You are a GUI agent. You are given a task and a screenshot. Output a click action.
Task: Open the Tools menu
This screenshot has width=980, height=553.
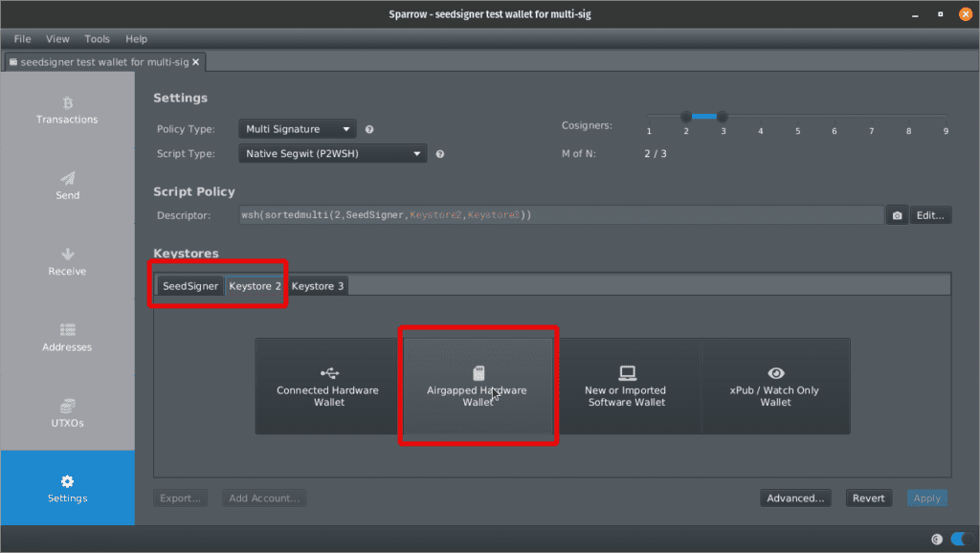click(97, 38)
